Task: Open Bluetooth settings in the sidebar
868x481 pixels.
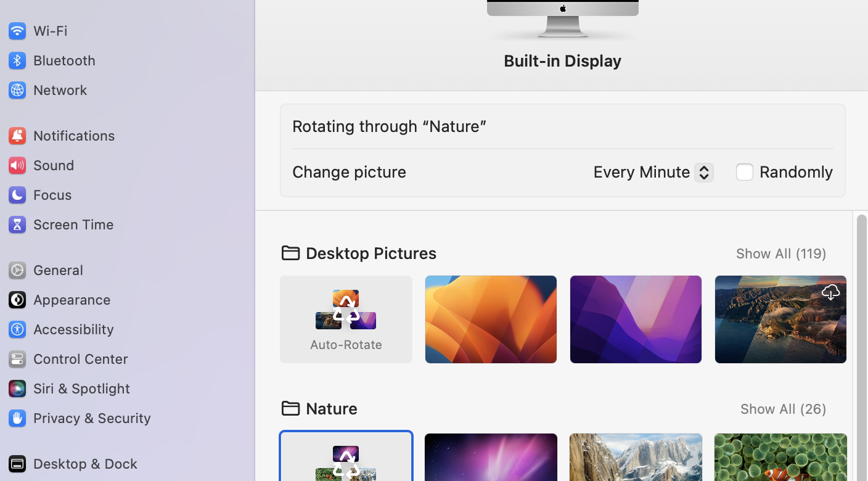Action: click(x=52, y=60)
